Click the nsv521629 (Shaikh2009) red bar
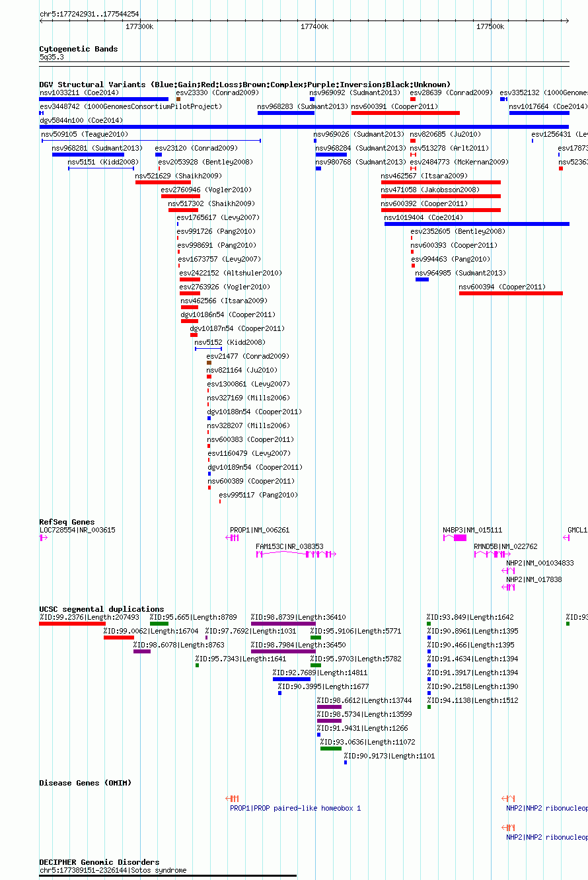This screenshot has height=880, width=588. (163, 182)
